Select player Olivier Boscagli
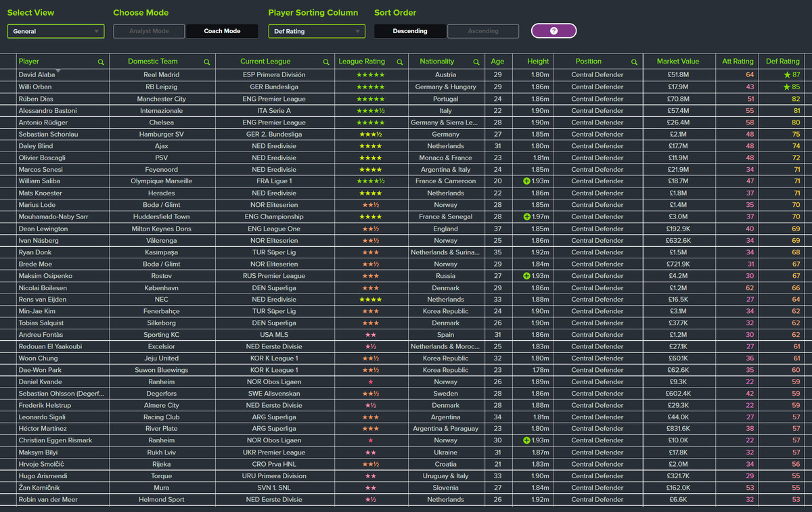The height and width of the screenshot is (512, 812). click(42, 158)
